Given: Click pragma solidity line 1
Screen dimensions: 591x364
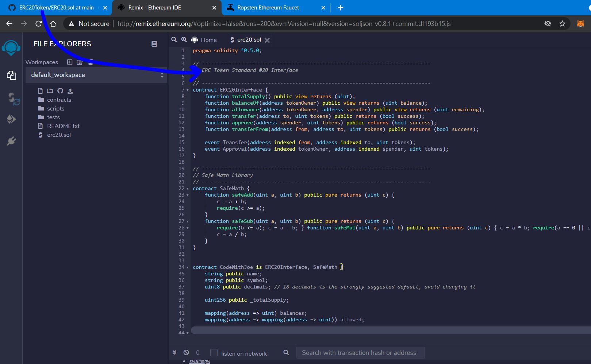Looking at the screenshot, I should [x=227, y=51].
